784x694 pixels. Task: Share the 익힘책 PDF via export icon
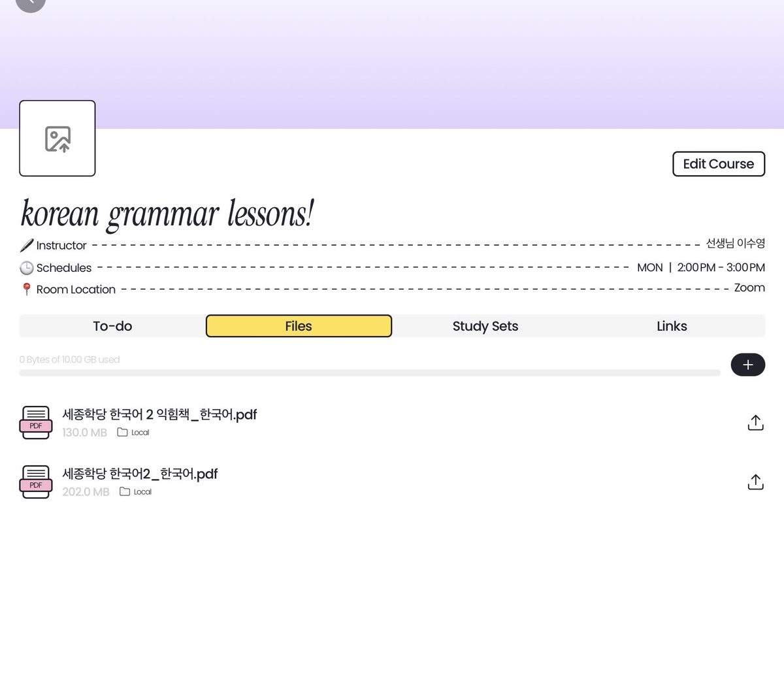pos(755,423)
